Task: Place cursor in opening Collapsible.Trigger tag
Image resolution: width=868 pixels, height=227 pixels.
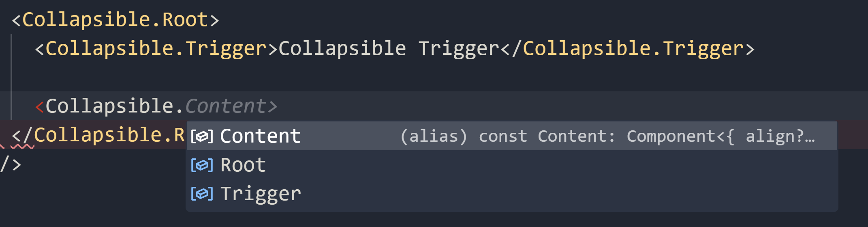Action: pyautogui.click(x=156, y=49)
